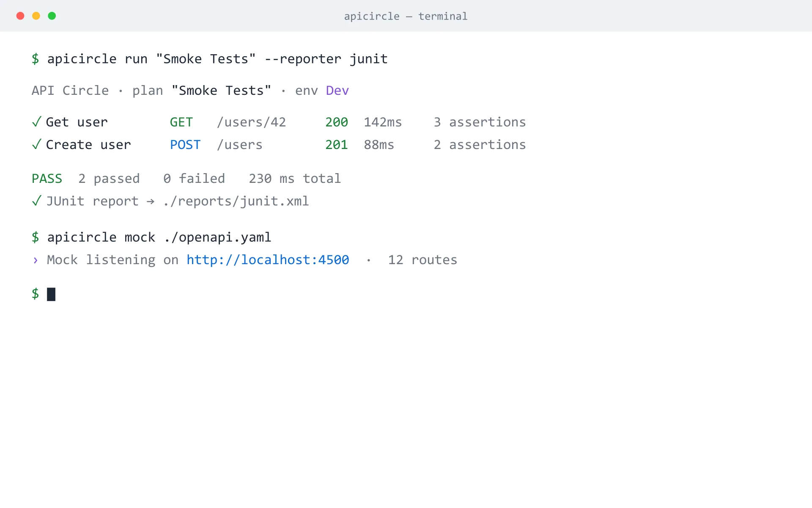Click the '--reporter junit' flag text

pyautogui.click(x=326, y=59)
